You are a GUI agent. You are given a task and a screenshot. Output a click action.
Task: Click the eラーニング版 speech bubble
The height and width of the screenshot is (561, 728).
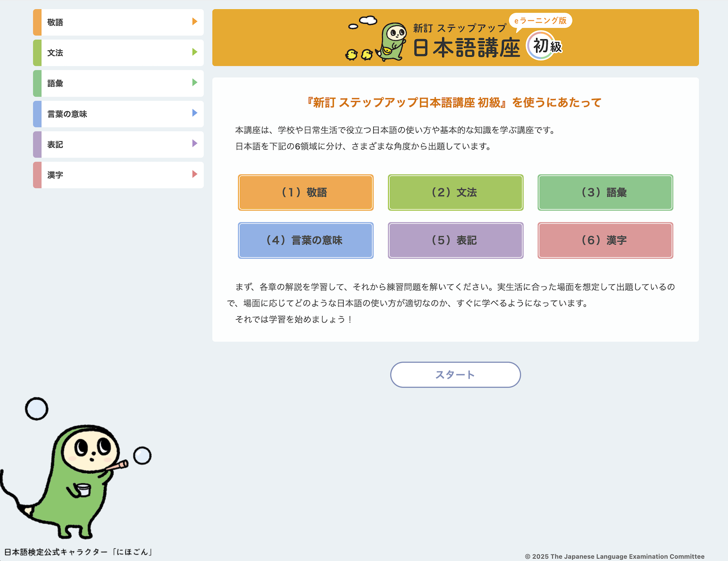coord(540,21)
